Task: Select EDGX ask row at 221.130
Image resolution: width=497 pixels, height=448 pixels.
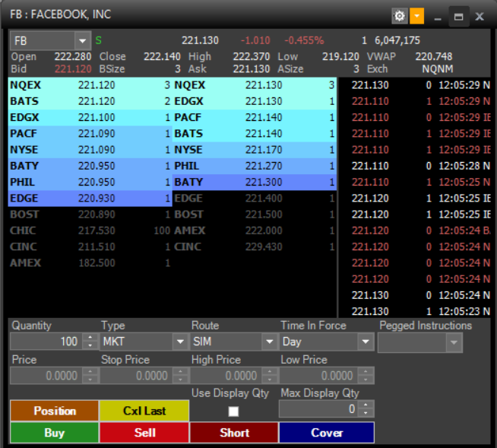Action: coord(255,101)
